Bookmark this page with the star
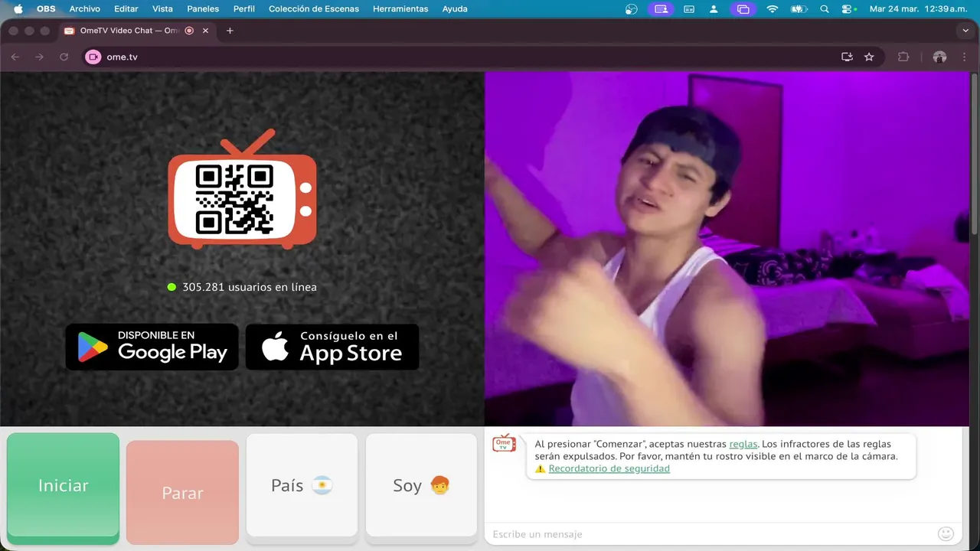The width and height of the screenshot is (980, 551). point(869,57)
